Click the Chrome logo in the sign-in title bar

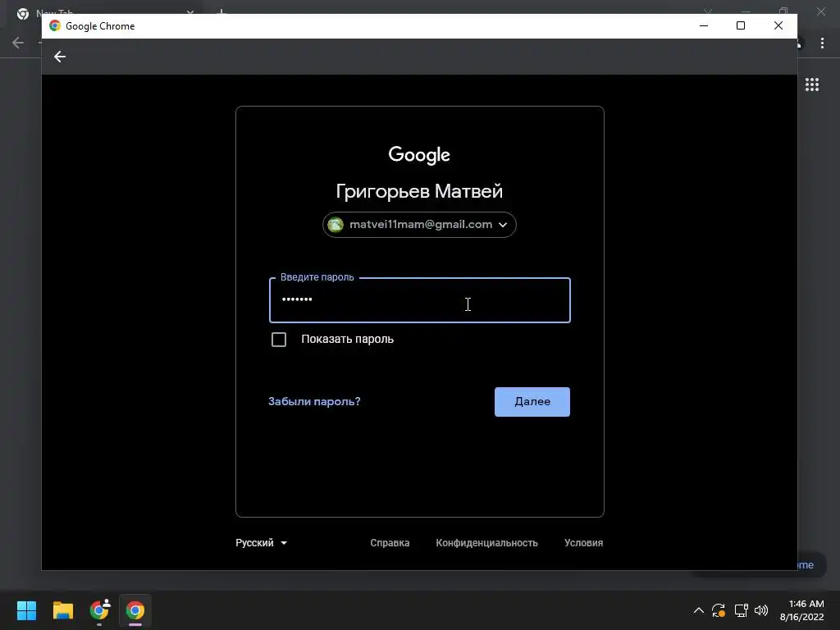point(55,25)
